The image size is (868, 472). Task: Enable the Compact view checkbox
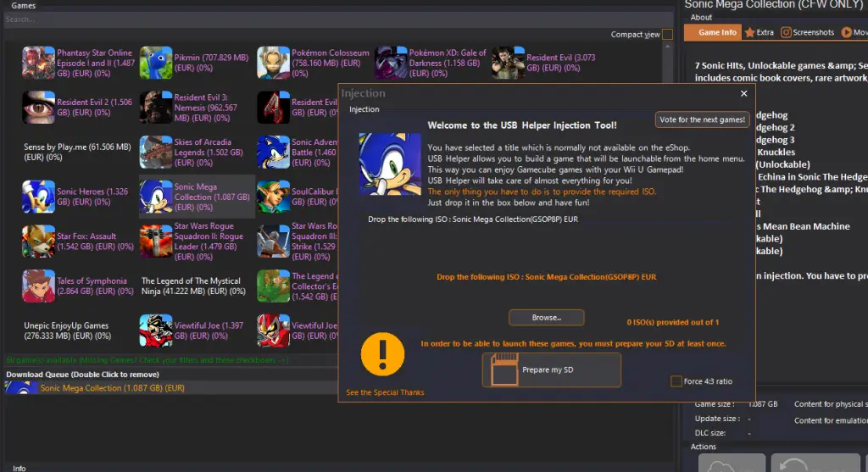point(667,34)
